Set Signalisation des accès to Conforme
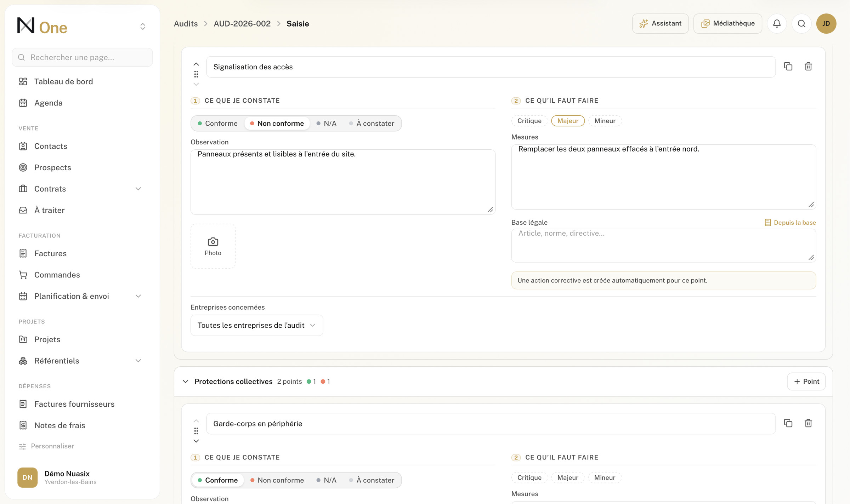Viewport: 850px width, 504px height. pyautogui.click(x=217, y=123)
